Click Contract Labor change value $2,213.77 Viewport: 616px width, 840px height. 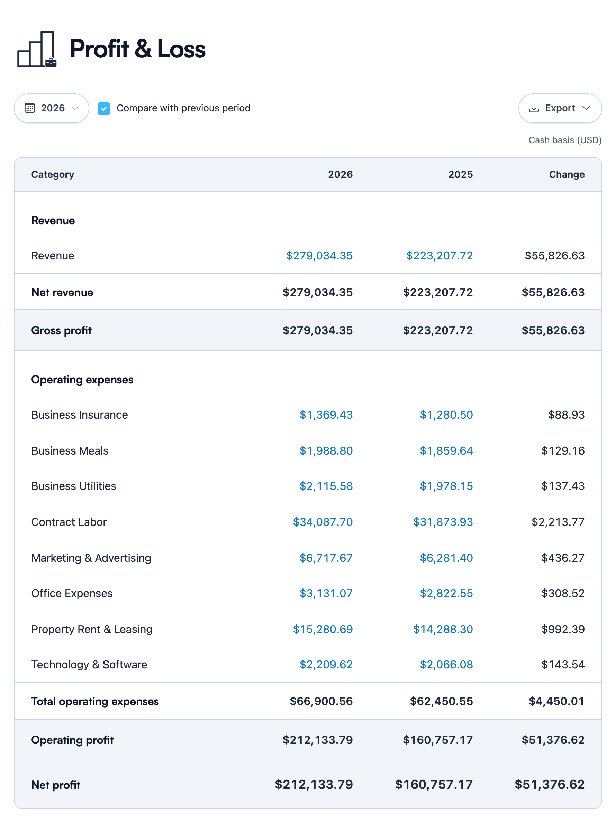coord(558,522)
